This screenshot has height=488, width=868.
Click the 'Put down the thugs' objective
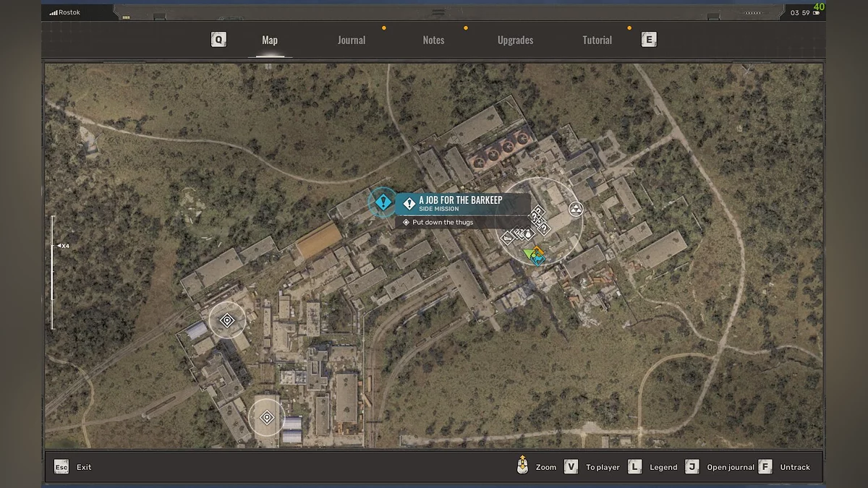click(x=443, y=223)
